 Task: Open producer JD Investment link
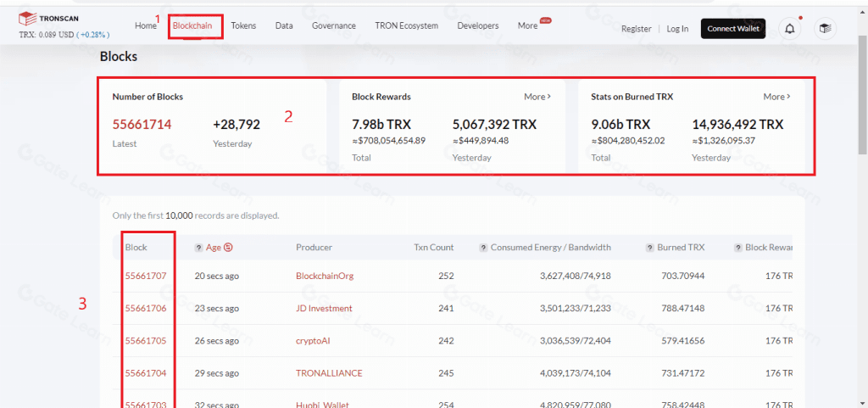tap(324, 308)
